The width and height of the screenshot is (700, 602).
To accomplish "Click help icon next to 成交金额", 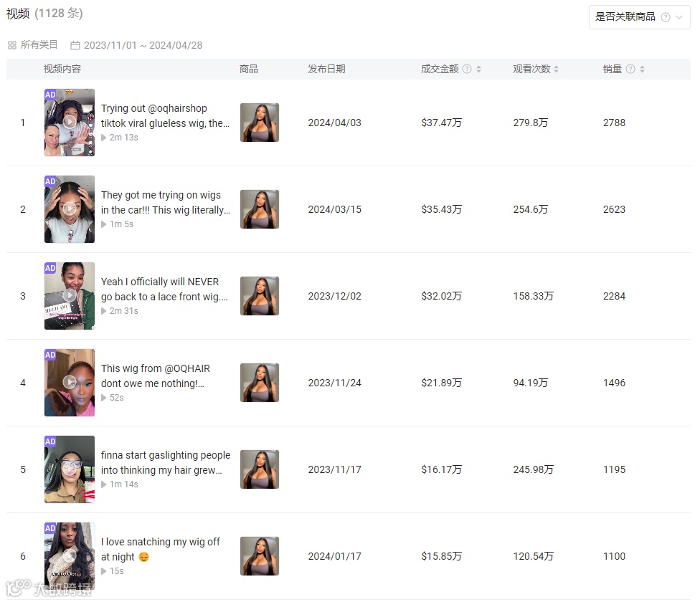I will (466, 69).
